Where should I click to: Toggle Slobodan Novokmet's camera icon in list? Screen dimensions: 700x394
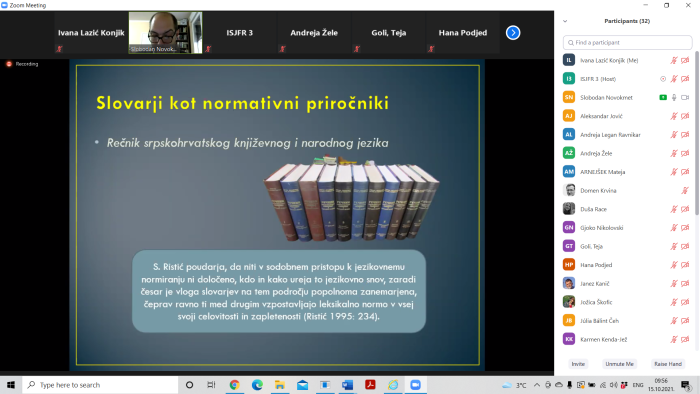pyautogui.click(x=685, y=97)
